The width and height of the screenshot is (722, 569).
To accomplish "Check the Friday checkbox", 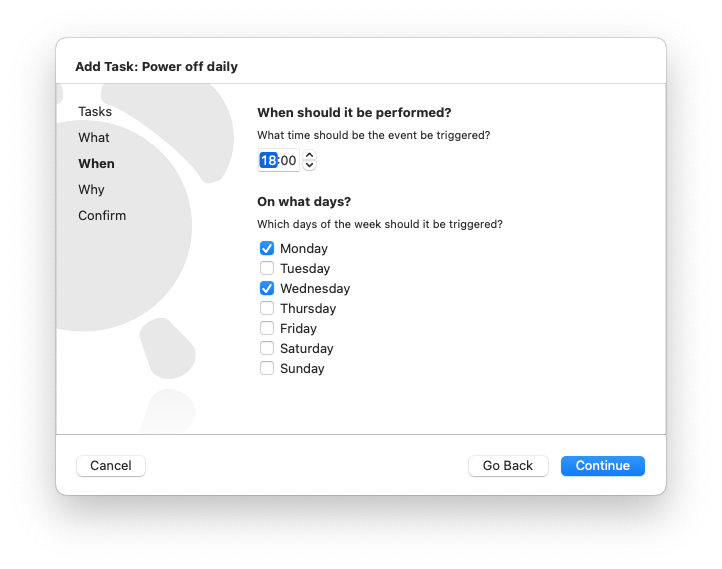I will pyautogui.click(x=267, y=328).
